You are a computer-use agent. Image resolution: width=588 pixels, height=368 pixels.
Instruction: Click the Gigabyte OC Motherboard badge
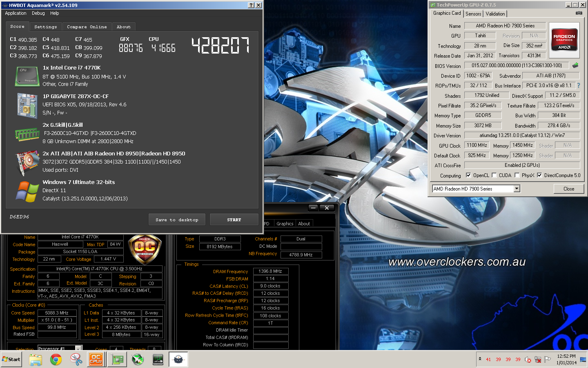pos(145,249)
